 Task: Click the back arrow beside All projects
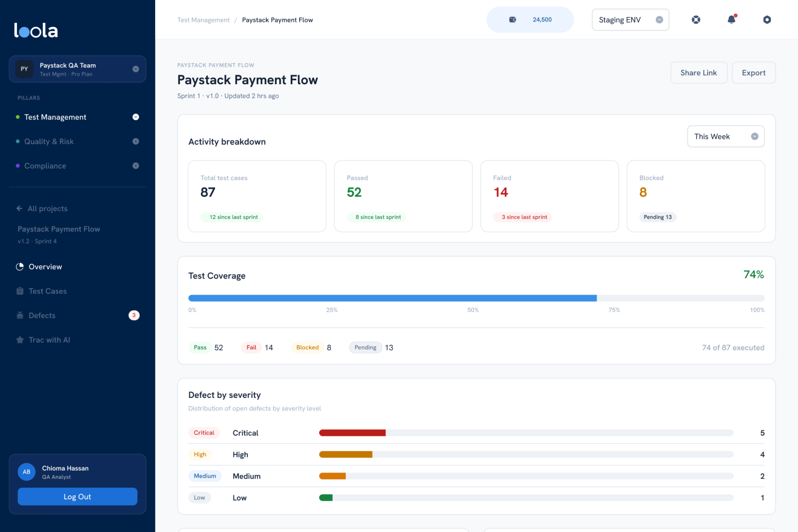pos(19,208)
